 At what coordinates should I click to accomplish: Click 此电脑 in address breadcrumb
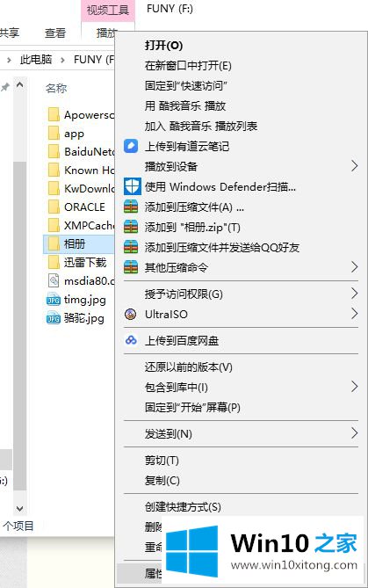tap(36, 60)
